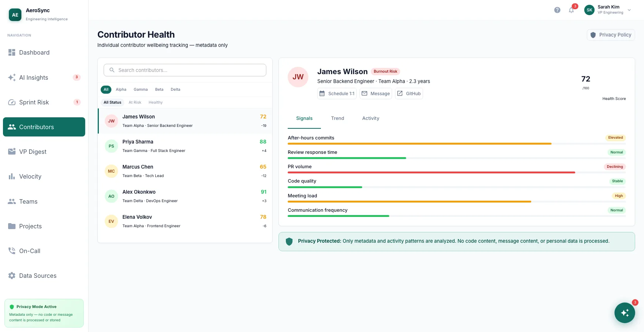Click the Search contributors field
Image resolution: width=644 pixels, height=332 pixels.
click(185, 70)
